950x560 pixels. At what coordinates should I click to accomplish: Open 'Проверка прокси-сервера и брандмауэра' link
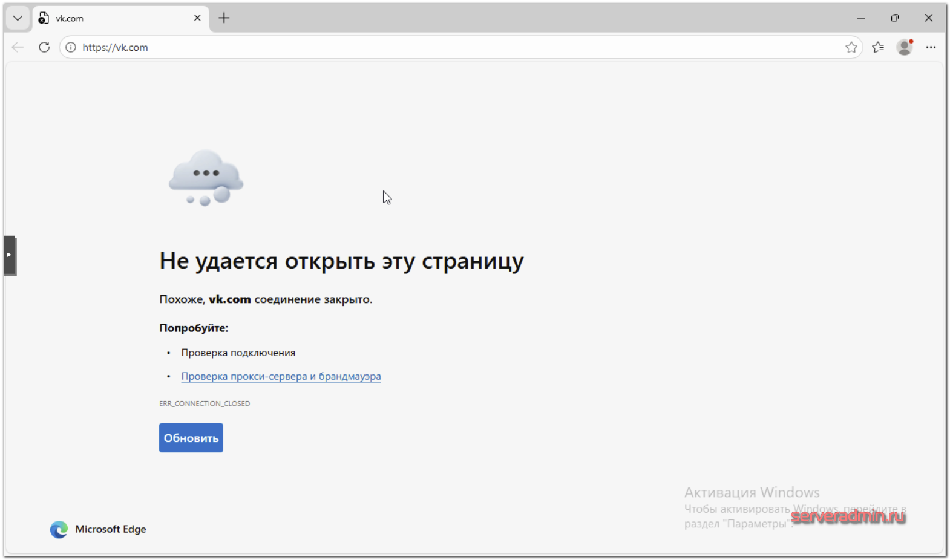281,376
